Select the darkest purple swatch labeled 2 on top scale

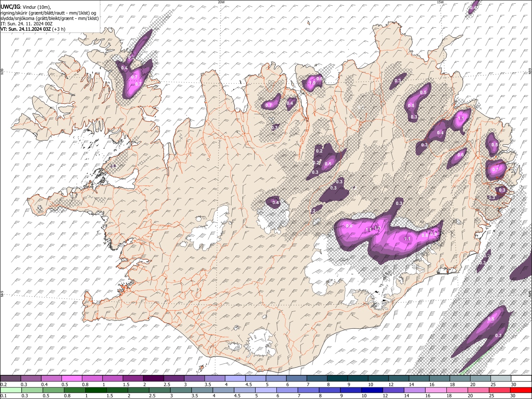[x=153, y=379]
